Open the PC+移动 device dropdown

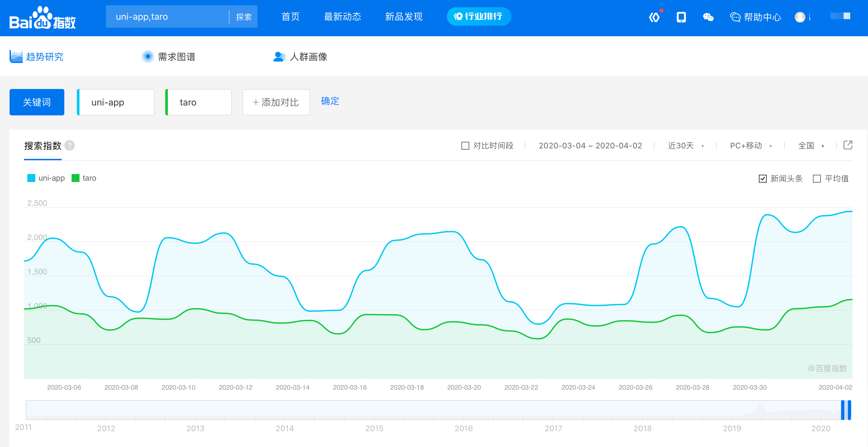click(750, 145)
